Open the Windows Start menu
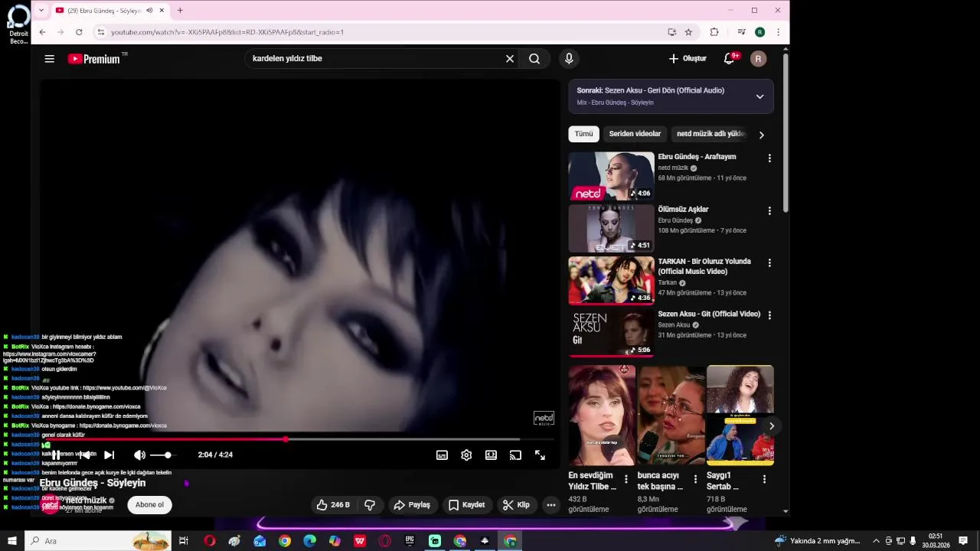980x551 pixels. (12, 541)
